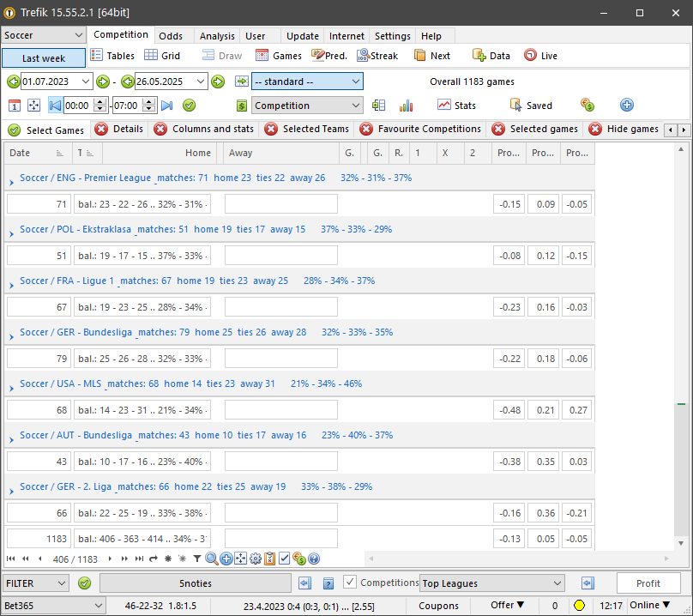Image resolution: width=693 pixels, height=616 pixels.
Task: Expand the ENG Premier League group
Action: pyautogui.click(x=11, y=178)
